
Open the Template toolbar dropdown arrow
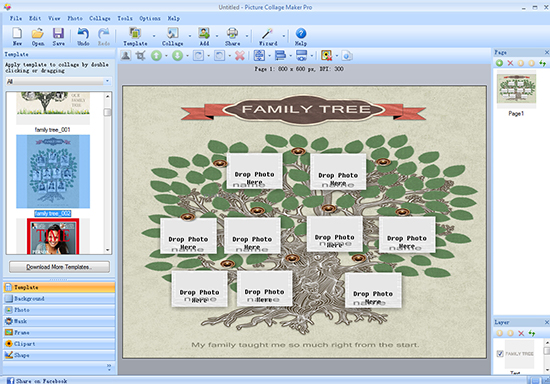tap(154, 36)
